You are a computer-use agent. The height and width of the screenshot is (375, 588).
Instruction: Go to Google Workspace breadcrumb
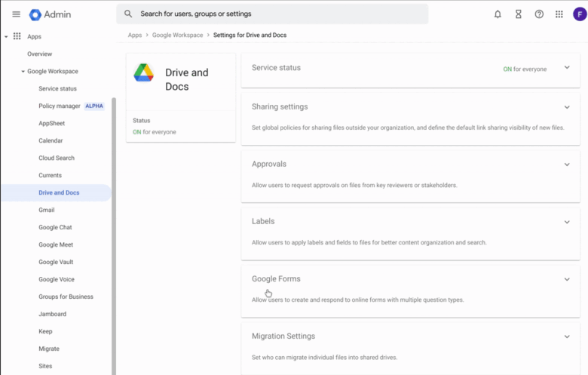[x=177, y=35]
